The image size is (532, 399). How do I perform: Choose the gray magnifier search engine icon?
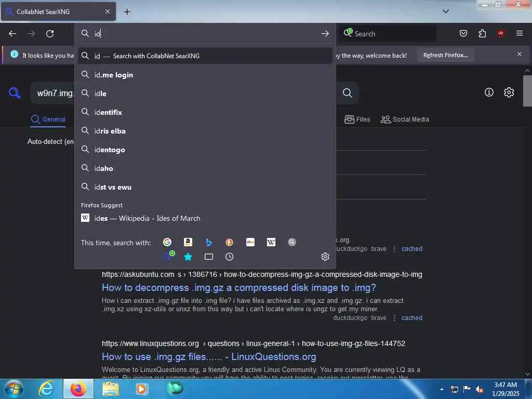click(x=292, y=242)
